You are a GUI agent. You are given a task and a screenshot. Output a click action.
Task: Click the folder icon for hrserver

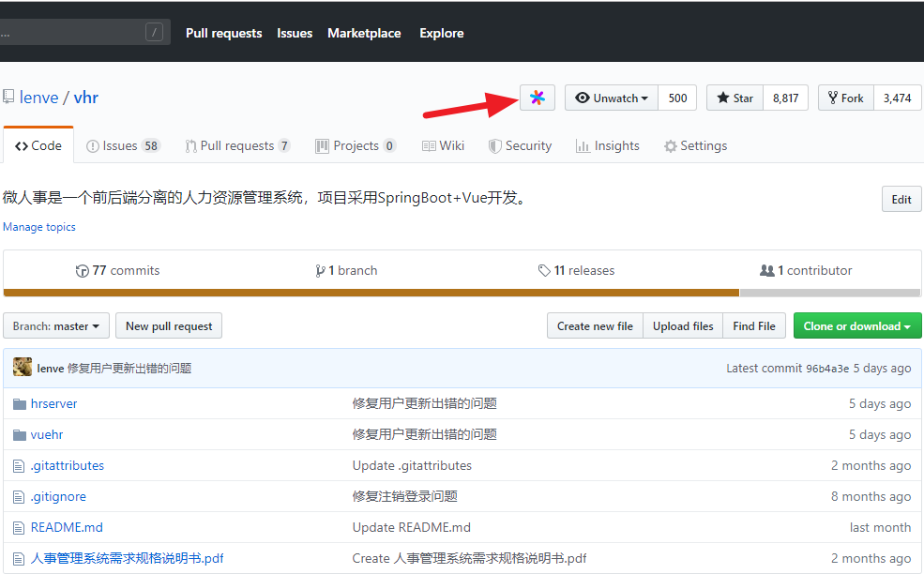19,403
